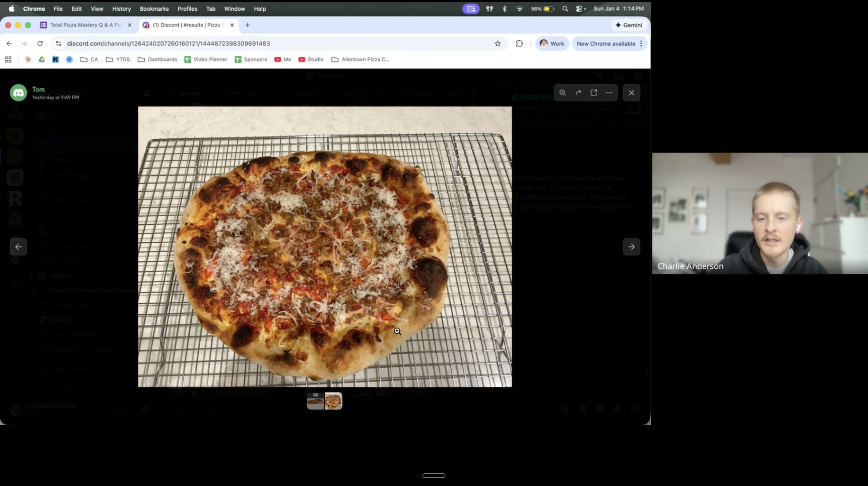Click the forward arrow icon above the image
The image size is (868, 486).
578,92
